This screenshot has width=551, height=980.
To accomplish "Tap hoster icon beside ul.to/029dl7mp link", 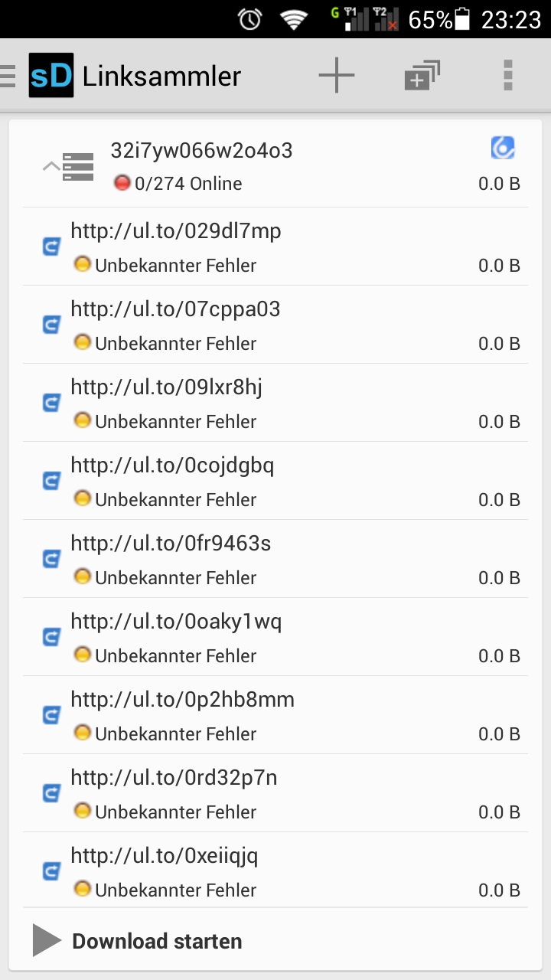I will [51, 247].
